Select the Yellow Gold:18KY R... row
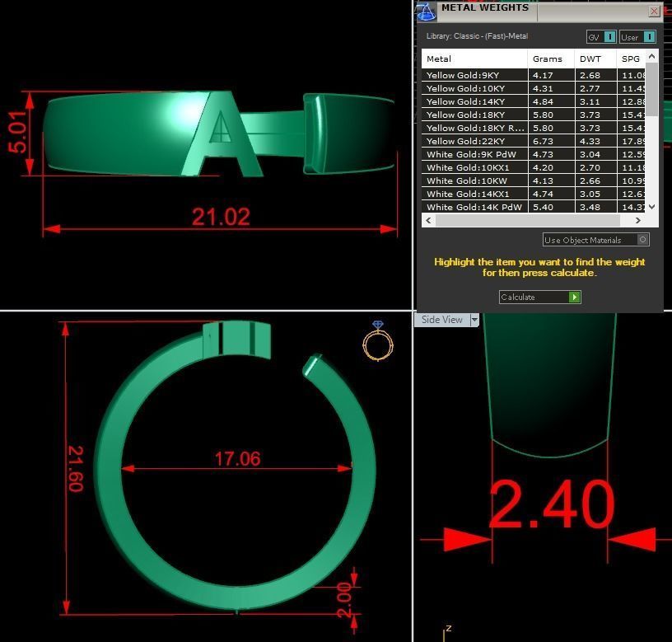The image size is (672, 642). click(534, 128)
